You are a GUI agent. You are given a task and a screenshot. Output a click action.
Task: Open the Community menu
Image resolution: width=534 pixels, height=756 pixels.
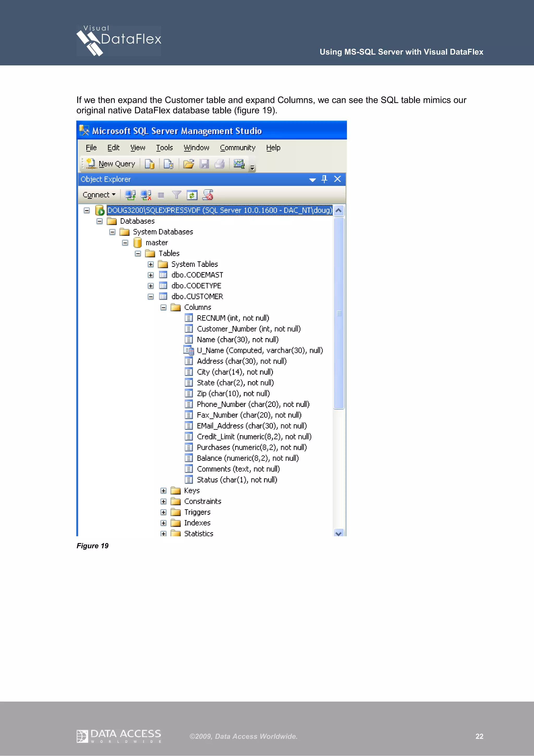(238, 148)
